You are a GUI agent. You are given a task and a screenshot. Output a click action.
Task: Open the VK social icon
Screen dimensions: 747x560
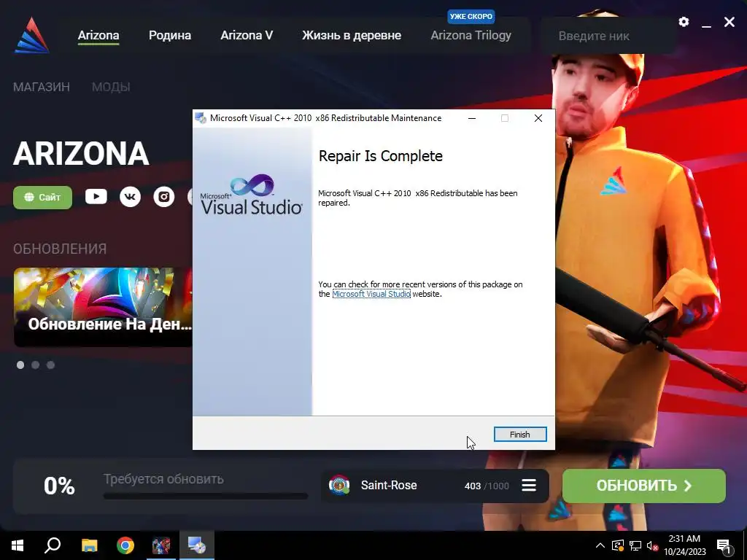coord(130,197)
